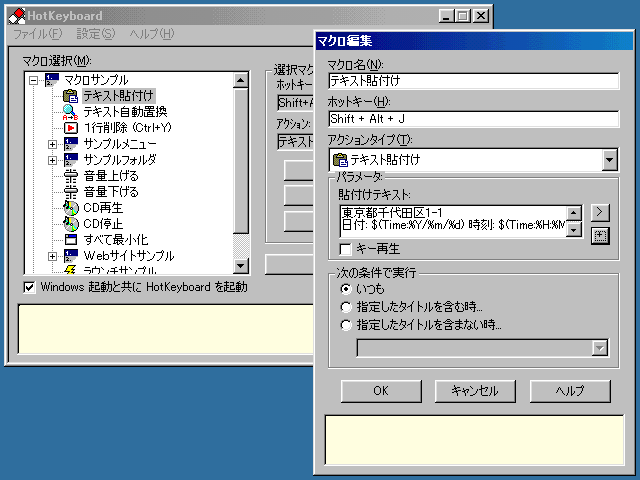This screenshot has height=480, width=640.
Task: Select 音量下げる tree row
Action: [111, 192]
